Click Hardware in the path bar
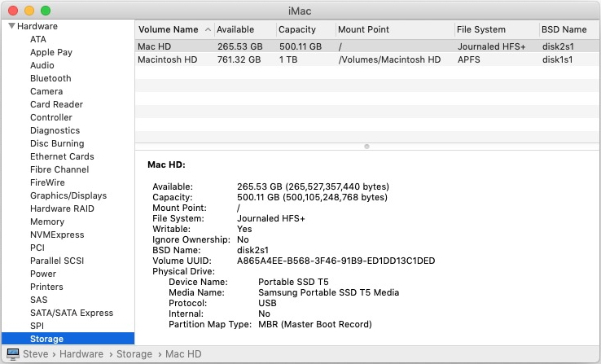This screenshot has height=364, width=601. pyautogui.click(x=81, y=353)
